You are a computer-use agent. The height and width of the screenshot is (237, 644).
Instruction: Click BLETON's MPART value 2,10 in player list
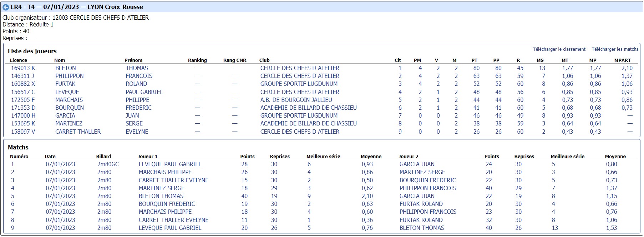(627, 68)
